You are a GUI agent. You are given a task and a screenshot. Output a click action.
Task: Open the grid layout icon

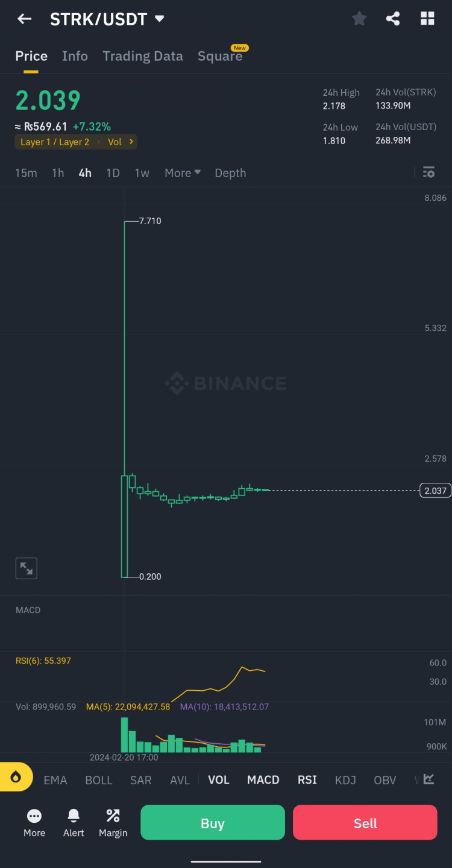tap(427, 19)
